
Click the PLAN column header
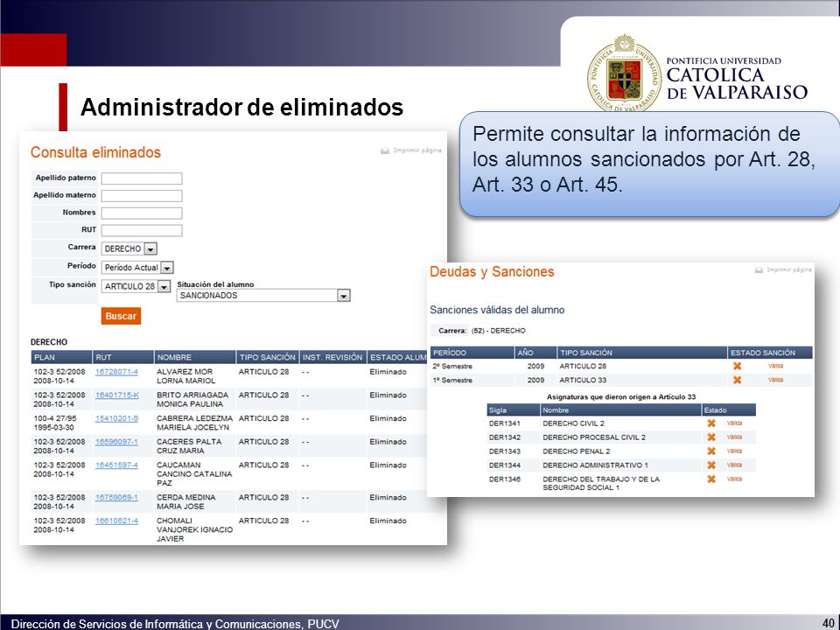pyautogui.click(x=61, y=357)
